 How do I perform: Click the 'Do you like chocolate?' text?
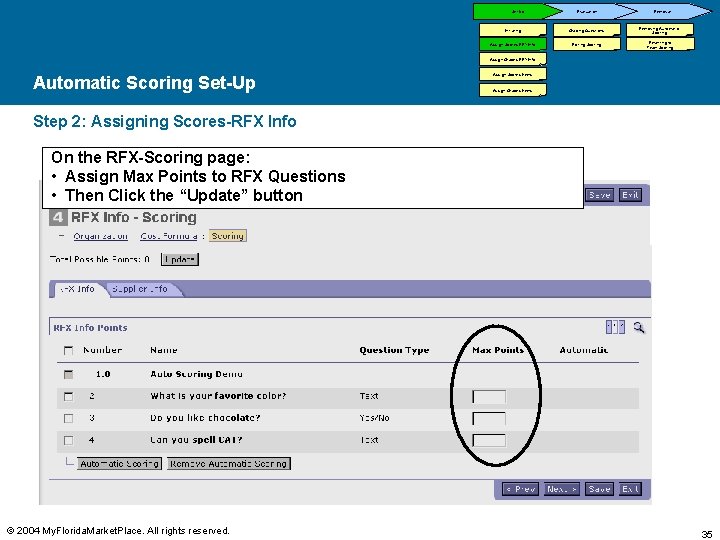pos(205,418)
